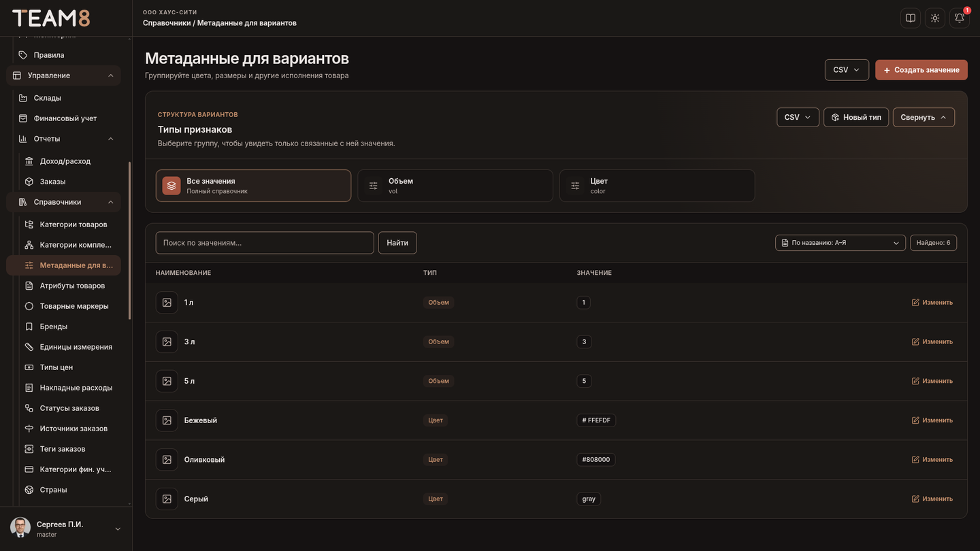Image resolution: width=980 pixels, height=551 pixels.
Task: Click Изменить for the Серый row
Action: point(932,499)
